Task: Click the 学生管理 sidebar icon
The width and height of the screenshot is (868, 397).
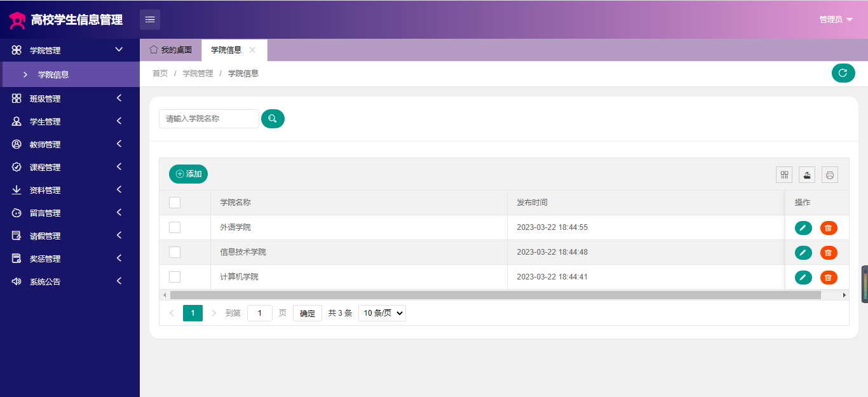Action: [17, 121]
